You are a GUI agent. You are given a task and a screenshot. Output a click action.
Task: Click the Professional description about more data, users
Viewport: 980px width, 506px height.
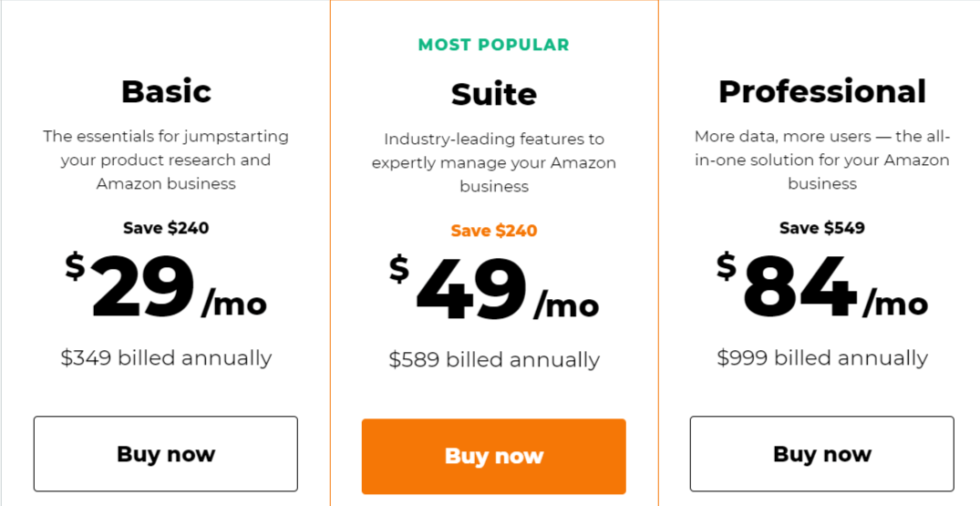point(821,160)
